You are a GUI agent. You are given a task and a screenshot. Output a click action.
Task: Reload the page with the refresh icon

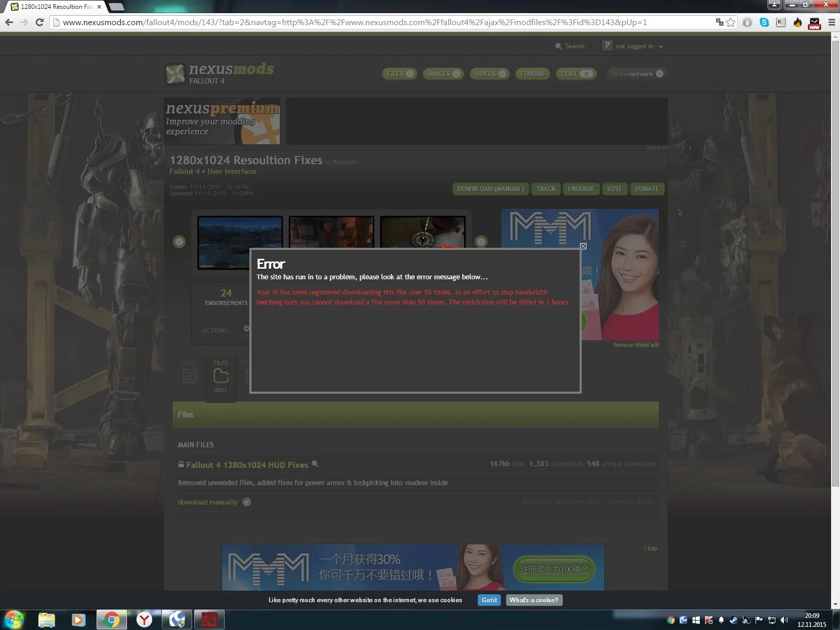[39, 22]
